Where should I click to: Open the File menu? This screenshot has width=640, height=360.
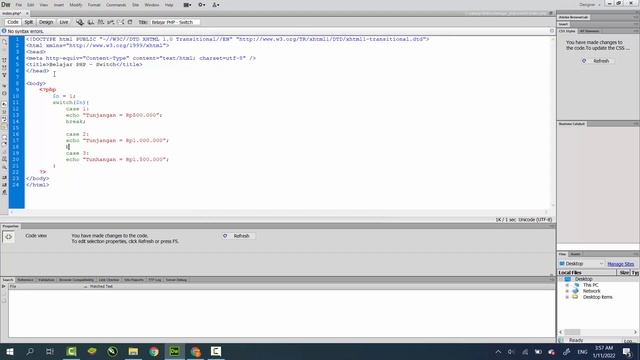pos(18,5)
